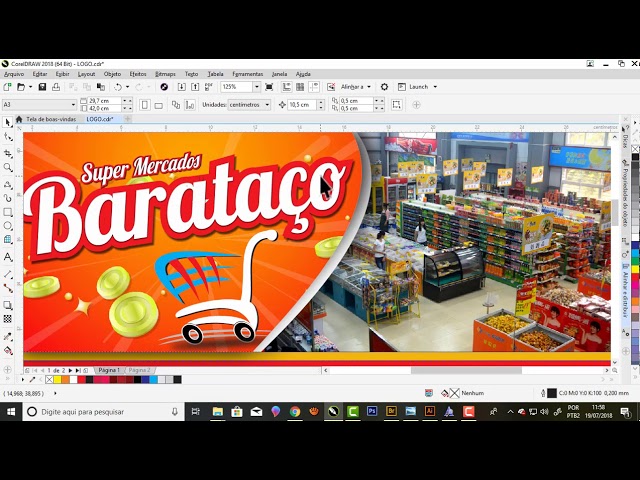Select the Color Eyedropper tool
The image size is (640, 480).
7,337
